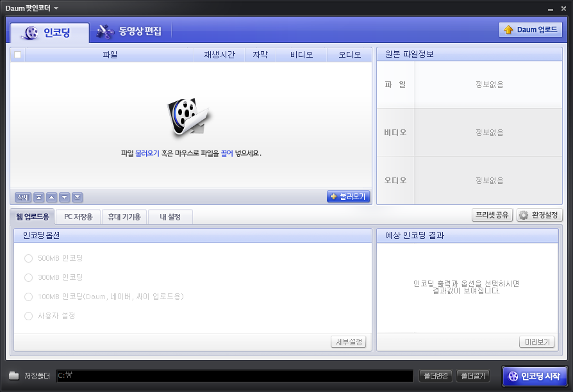Click the 프리셋 공유 button
Screen dimensions: 573x392
click(x=492, y=215)
